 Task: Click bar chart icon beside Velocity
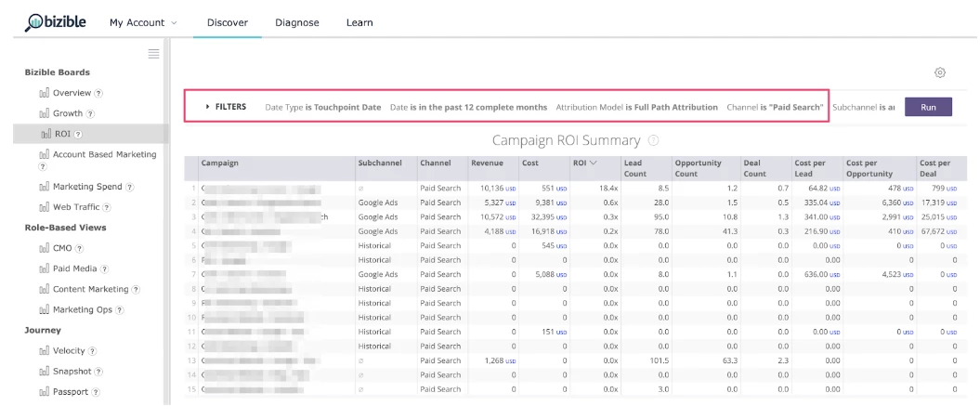(45, 351)
